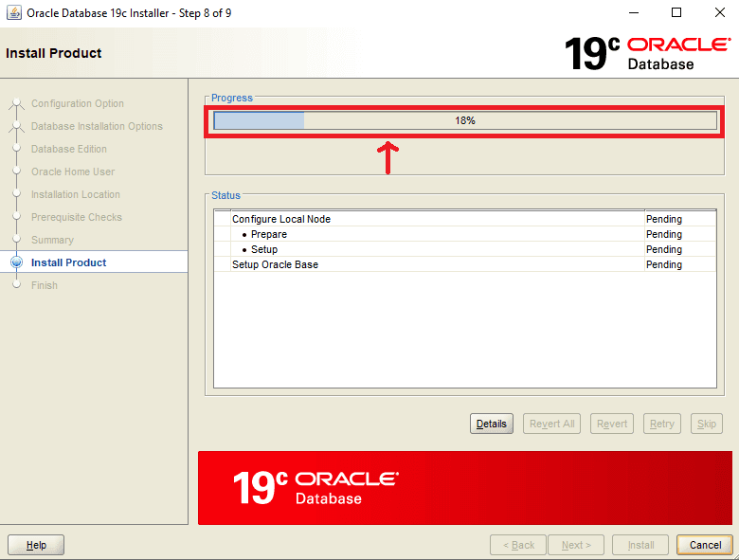Screen dimensions: 739x560
Task: Select Install Product step in sidebar
Action: tap(68, 262)
